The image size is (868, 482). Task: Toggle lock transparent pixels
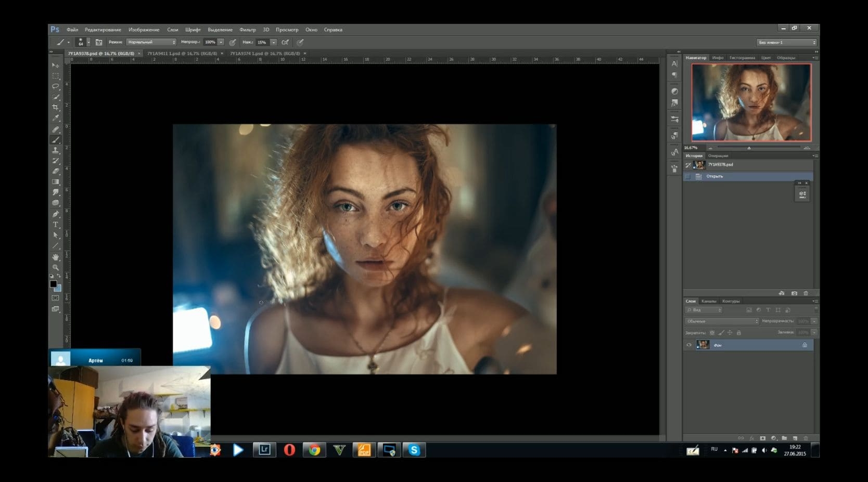(712, 333)
